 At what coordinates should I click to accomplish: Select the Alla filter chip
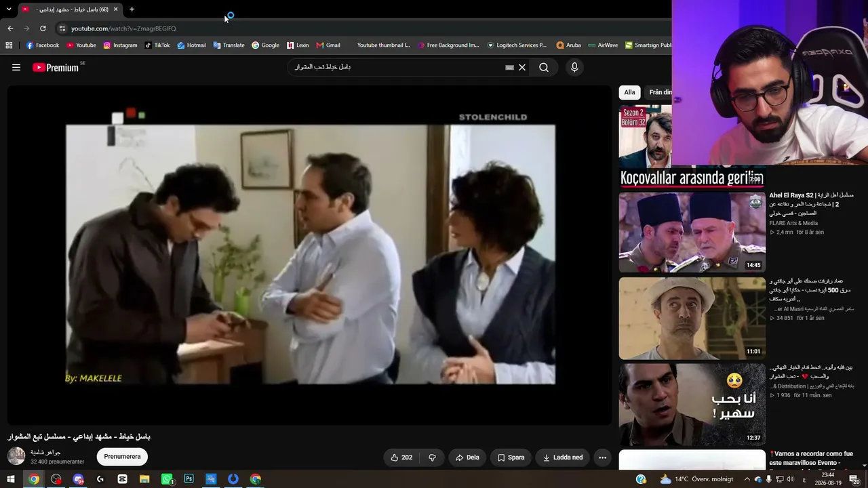pos(629,93)
